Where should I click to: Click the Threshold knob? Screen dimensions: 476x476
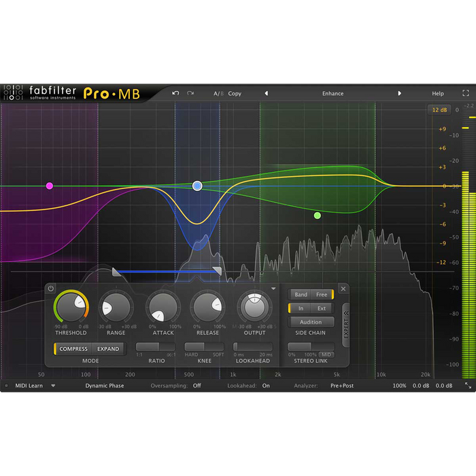[x=71, y=306]
